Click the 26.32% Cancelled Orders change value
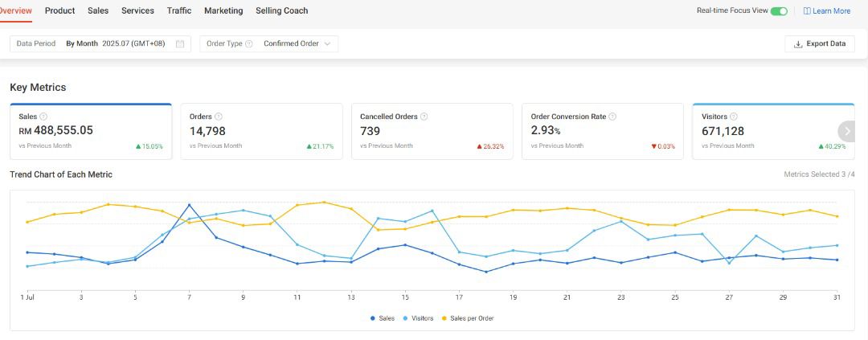868x340 pixels. coord(490,146)
